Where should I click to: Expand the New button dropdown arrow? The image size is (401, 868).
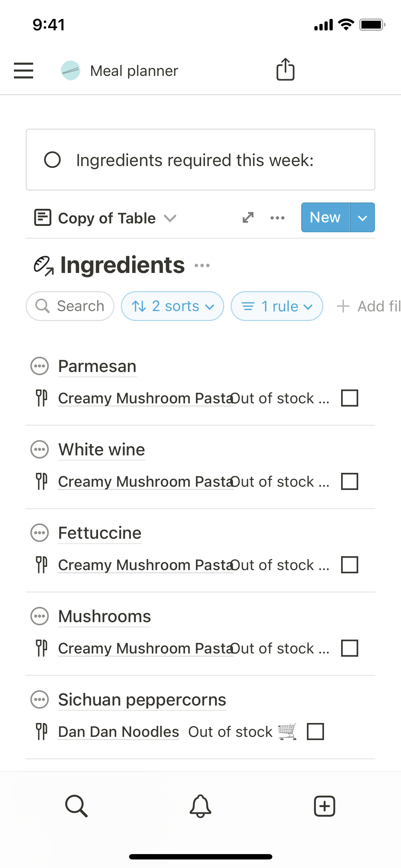pos(363,218)
